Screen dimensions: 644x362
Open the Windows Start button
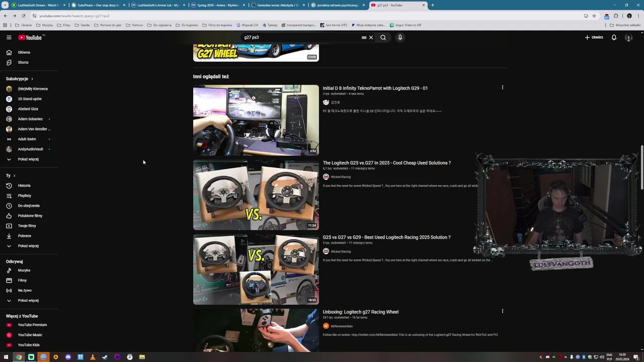point(6,357)
